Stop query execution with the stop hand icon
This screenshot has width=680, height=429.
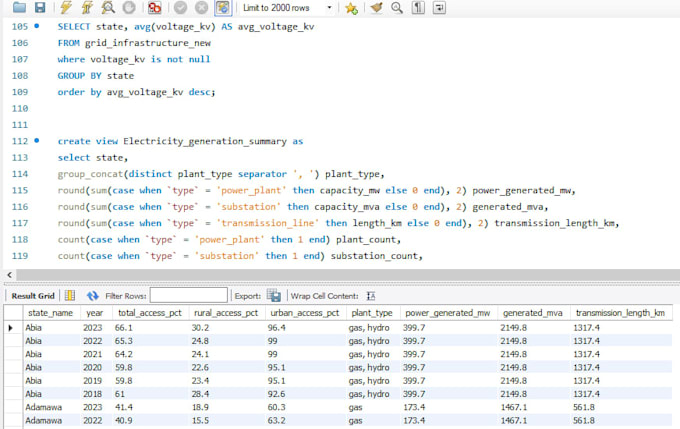coord(129,7)
